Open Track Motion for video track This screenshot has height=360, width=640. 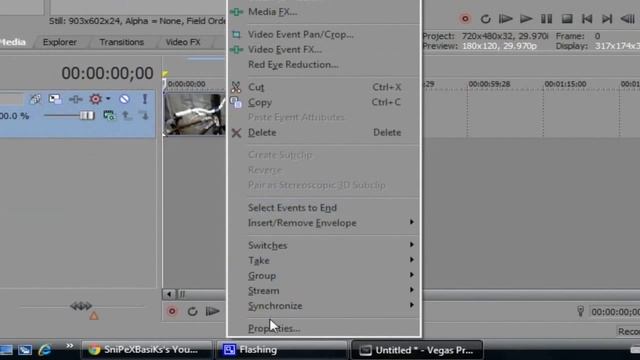pyautogui.click(x=55, y=99)
